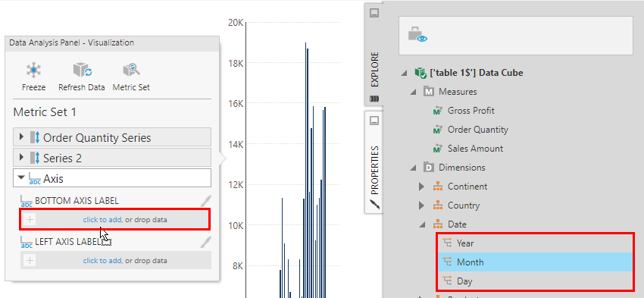Click the Left Axis Label abc icon
The width and height of the screenshot is (644, 298).
(x=27, y=243)
